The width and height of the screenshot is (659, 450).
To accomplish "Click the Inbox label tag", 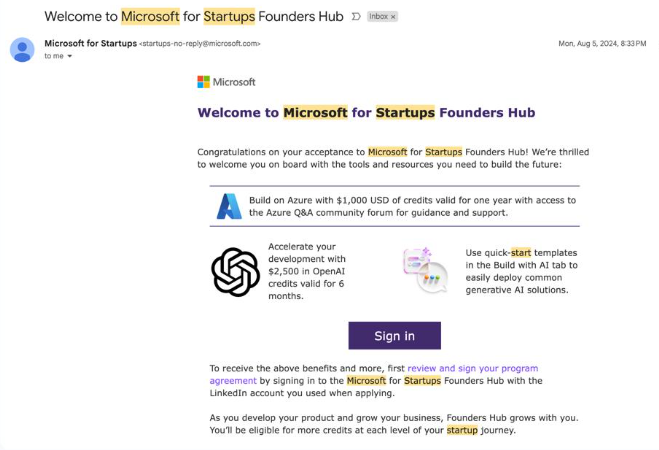I will [382, 16].
